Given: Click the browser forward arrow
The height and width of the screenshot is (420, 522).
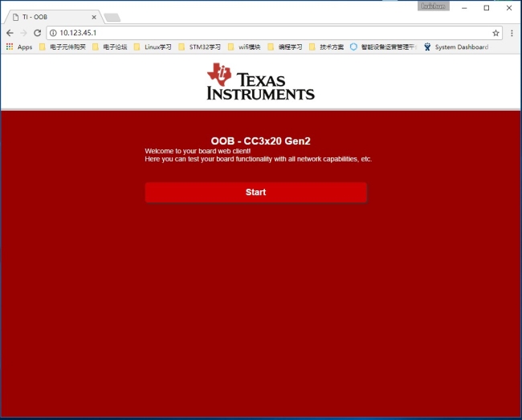Looking at the screenshot, I should tap(23, 33).
